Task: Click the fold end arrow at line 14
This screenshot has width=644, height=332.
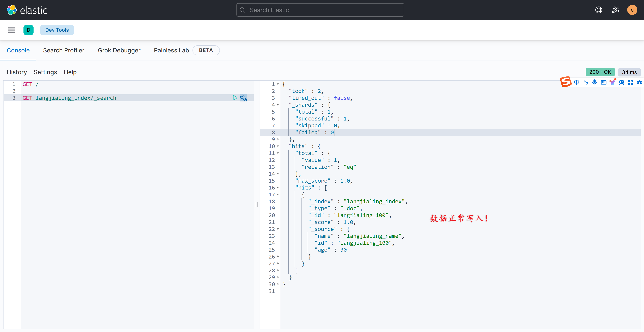Action: (x=278, y=174)
